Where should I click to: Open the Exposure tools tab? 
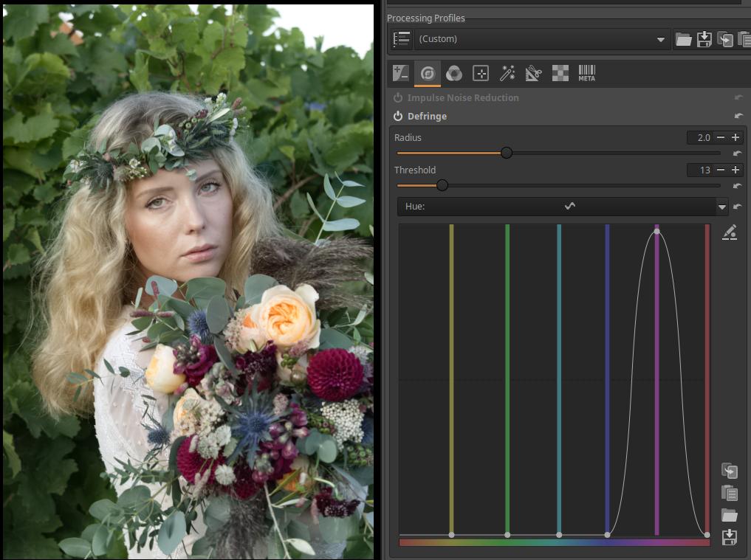(x=400, y=73)
